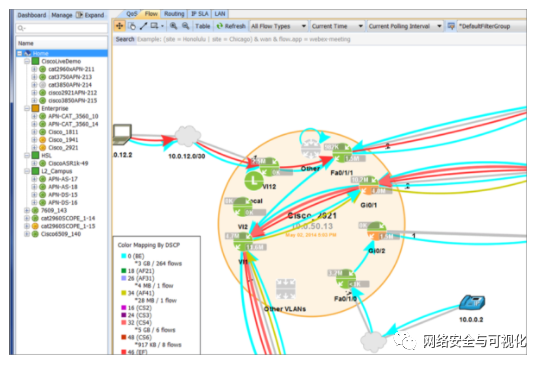Collapse the Enterprise group

27,108
